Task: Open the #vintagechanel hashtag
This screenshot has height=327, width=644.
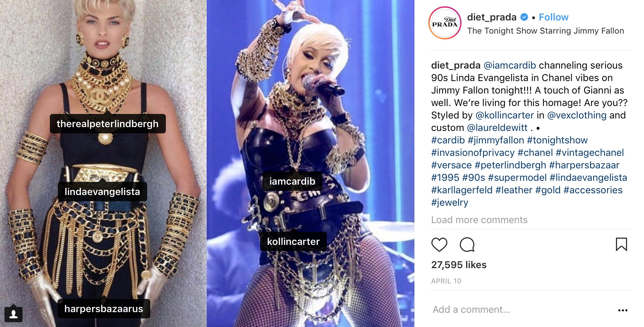Action: click(590, 152)
